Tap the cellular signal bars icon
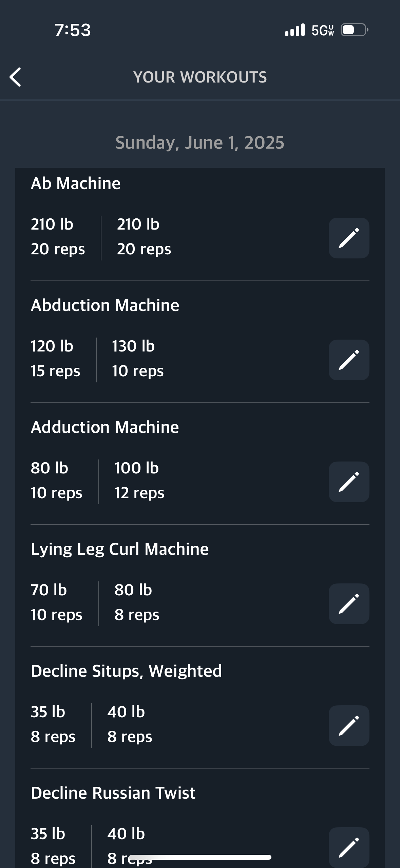The height and width of the screenshot is (868, 400). click(x=295, y=30)
